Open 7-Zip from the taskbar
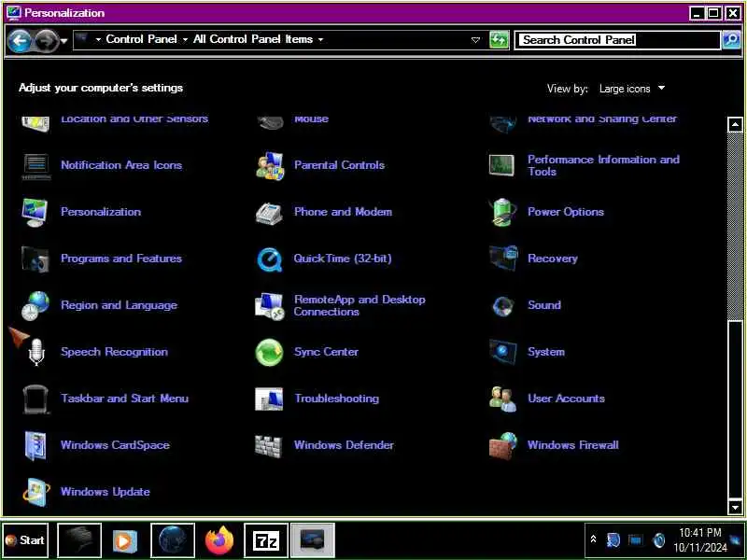Image resolution: width=747 pixels, height=560 pixels. (266, 540)
